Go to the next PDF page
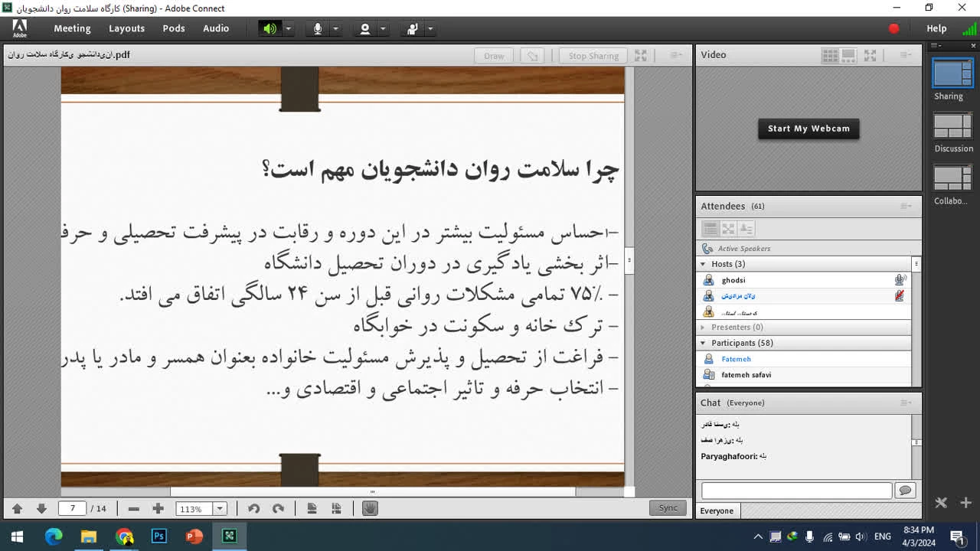Screen dimensions: 980x551 (x=41, y=509)
